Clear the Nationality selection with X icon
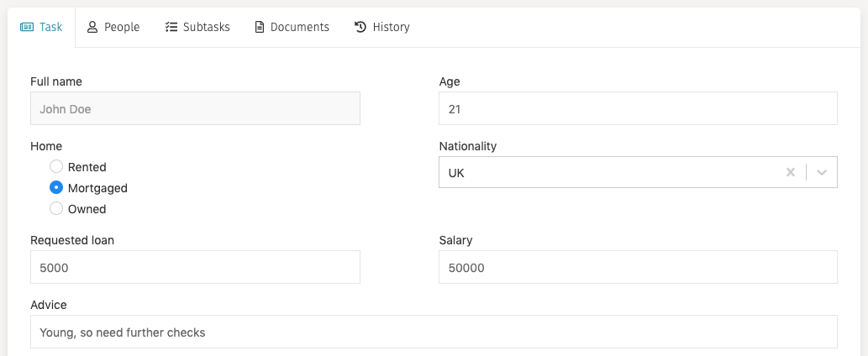Viewport: 868px width, 356px height. tap(790, 172)
